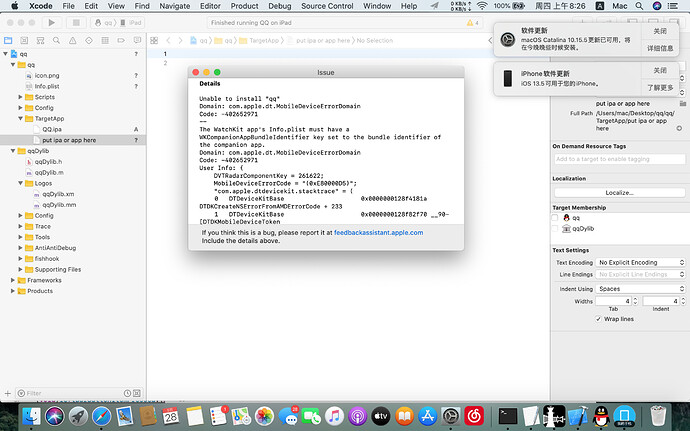Open App Store from the Dock
Viewport: 690px width, 431px height.
[x=427, y=416]
